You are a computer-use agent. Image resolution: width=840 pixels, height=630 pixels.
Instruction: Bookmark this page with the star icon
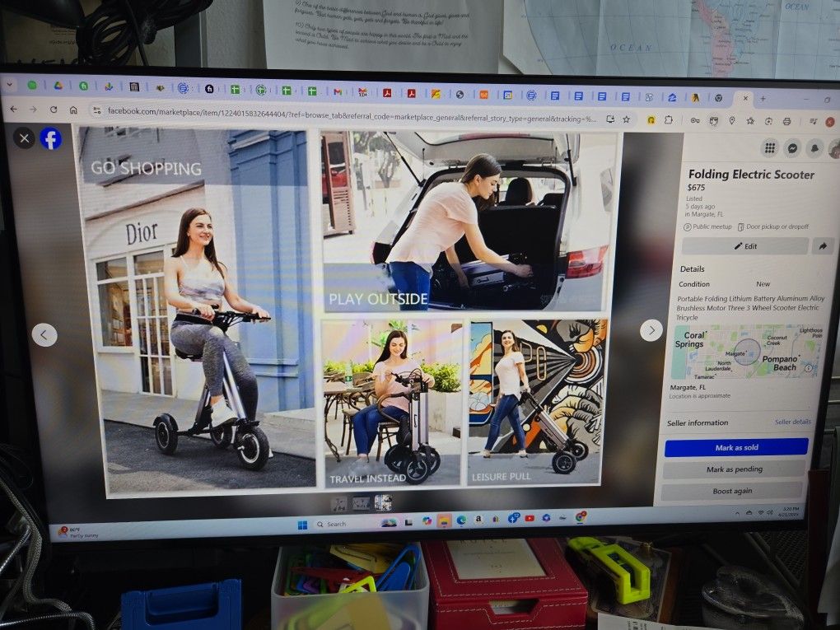626,119
